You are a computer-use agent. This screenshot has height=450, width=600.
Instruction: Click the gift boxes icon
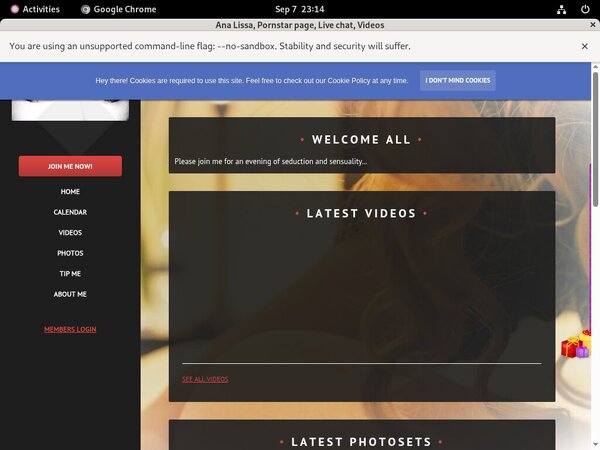click(x=576, y=345)
